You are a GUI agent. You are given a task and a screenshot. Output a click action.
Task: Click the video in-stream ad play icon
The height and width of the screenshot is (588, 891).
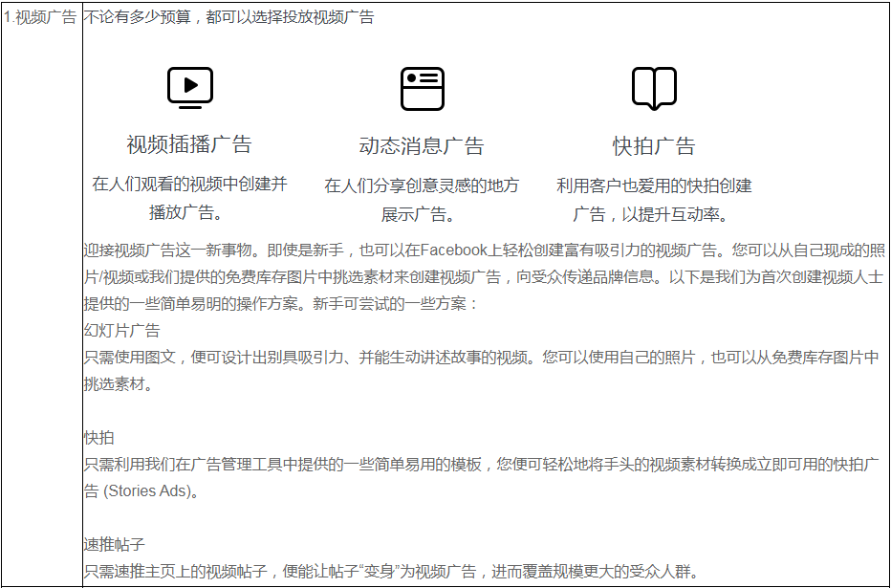[189, 87]
